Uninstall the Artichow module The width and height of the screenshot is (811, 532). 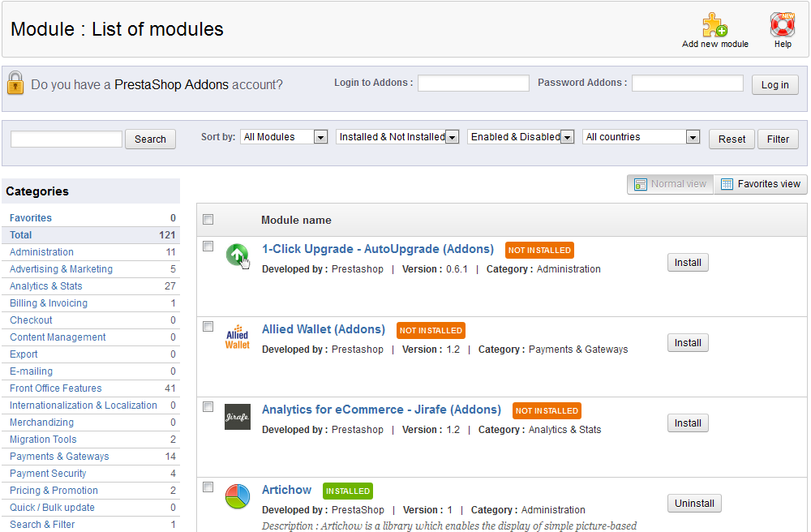point(694,504)
